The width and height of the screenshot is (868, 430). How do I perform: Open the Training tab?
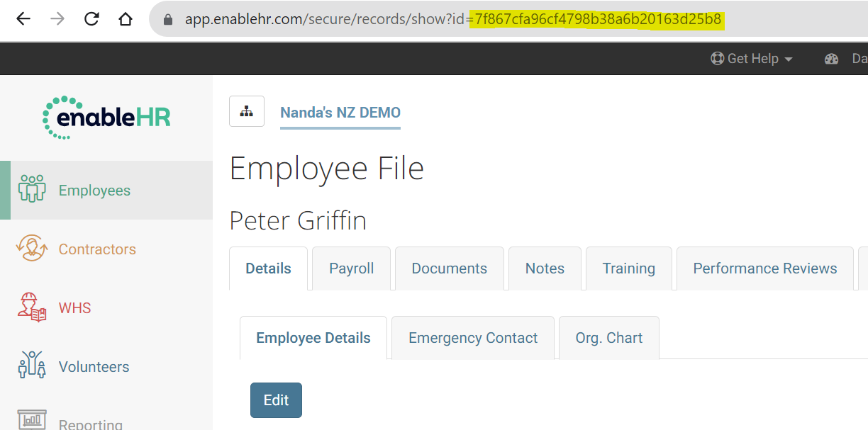[629, 268]
